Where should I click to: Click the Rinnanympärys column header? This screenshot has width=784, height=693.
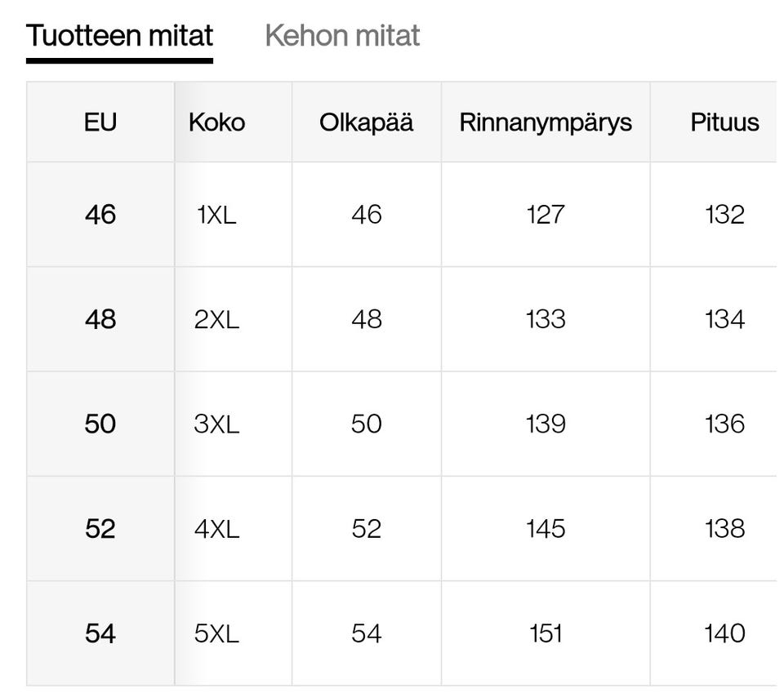[546, 122]
